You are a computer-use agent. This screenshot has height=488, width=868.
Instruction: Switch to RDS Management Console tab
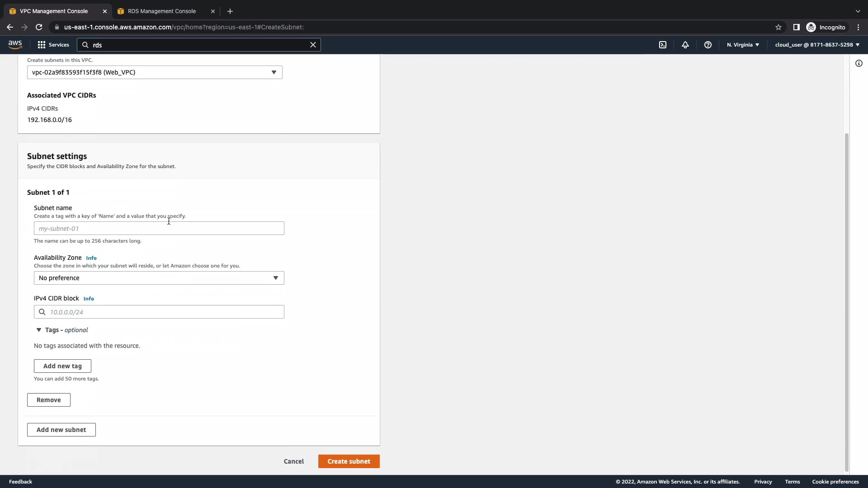click(x=161, y=11)
